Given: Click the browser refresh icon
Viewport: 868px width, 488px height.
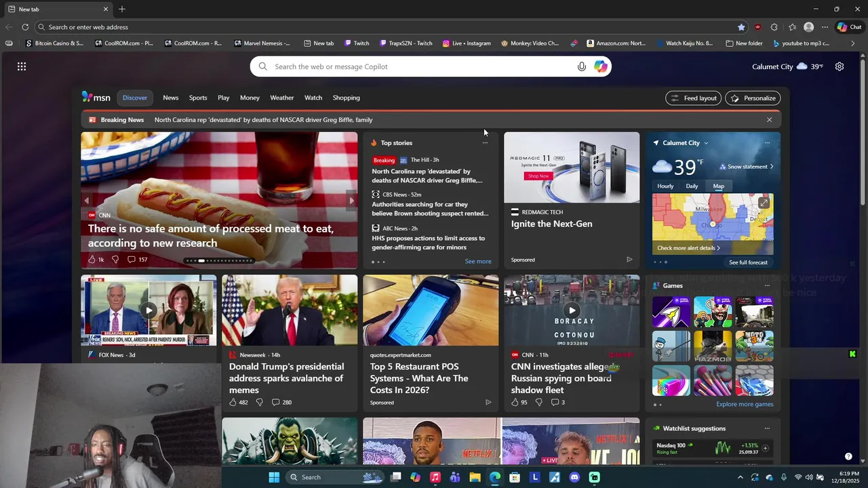Looking at the screenshot, I should point(25,27).
